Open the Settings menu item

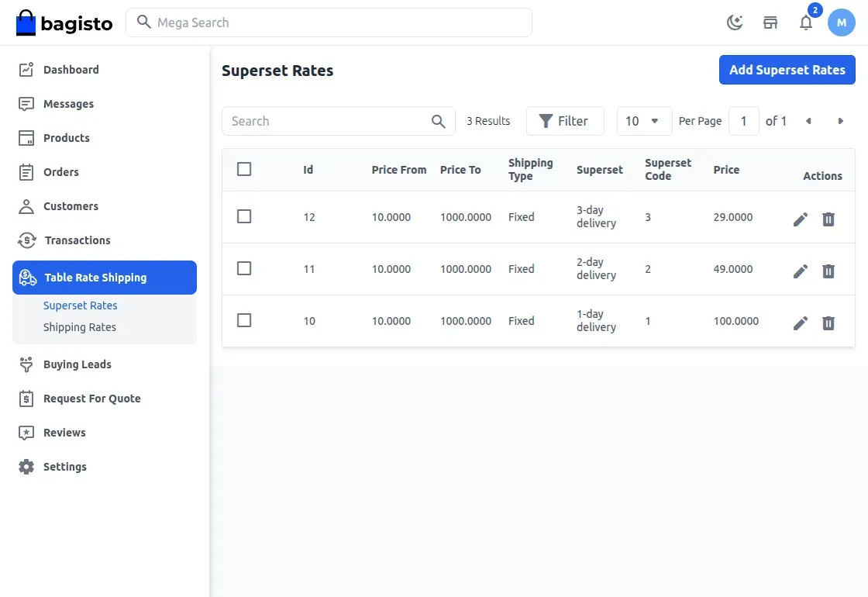[x=64, y=466]
